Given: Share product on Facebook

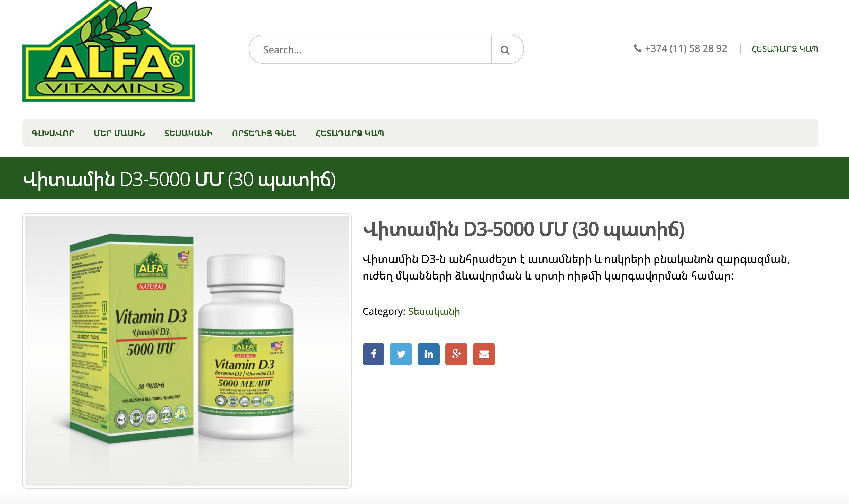Looking at the screenshot, I should 373,354.
